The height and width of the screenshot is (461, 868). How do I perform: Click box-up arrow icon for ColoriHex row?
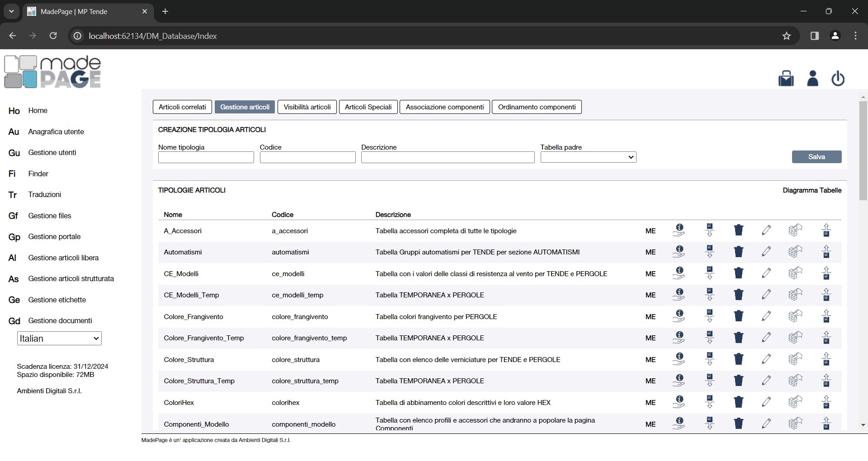tap(826, 402)
